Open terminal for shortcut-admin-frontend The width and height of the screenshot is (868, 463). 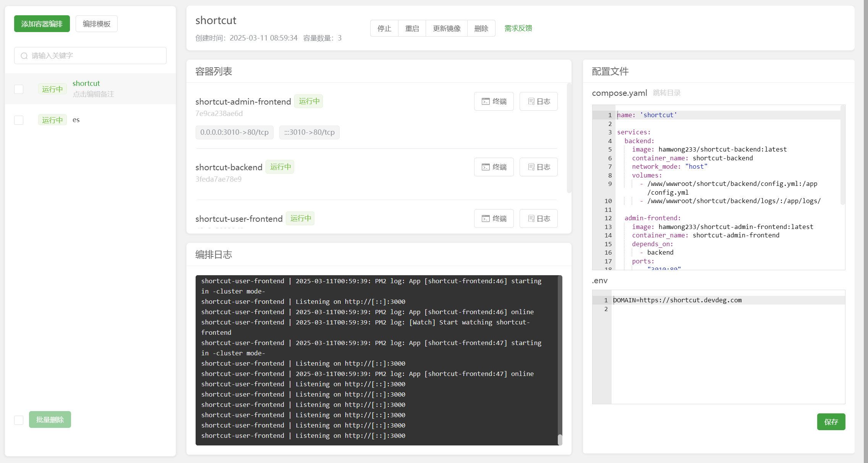(494, 101)
